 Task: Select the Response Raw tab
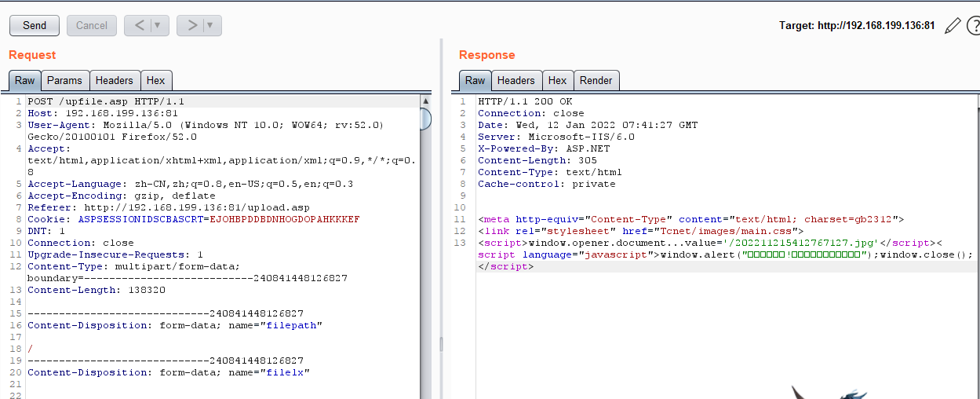click(475, 80)
